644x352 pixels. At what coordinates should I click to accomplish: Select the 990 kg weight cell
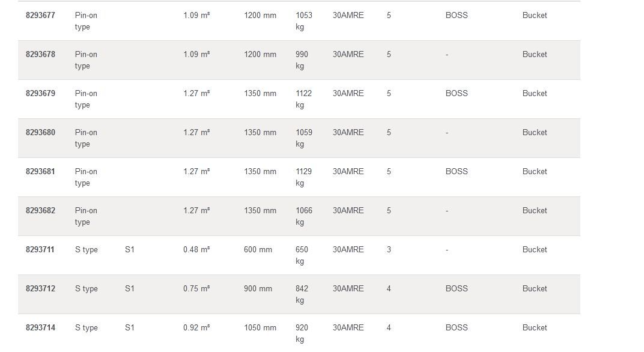click(302, 60)
